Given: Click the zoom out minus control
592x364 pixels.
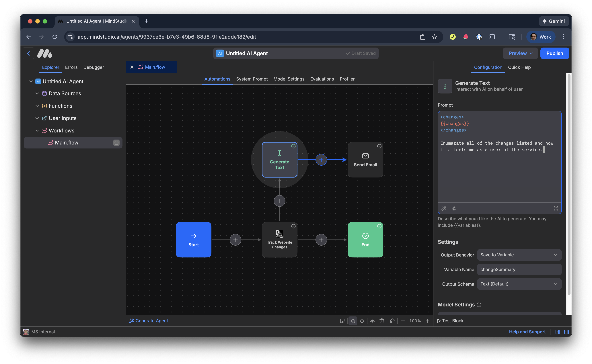Looking at the screenshot, I should (403, 321).
